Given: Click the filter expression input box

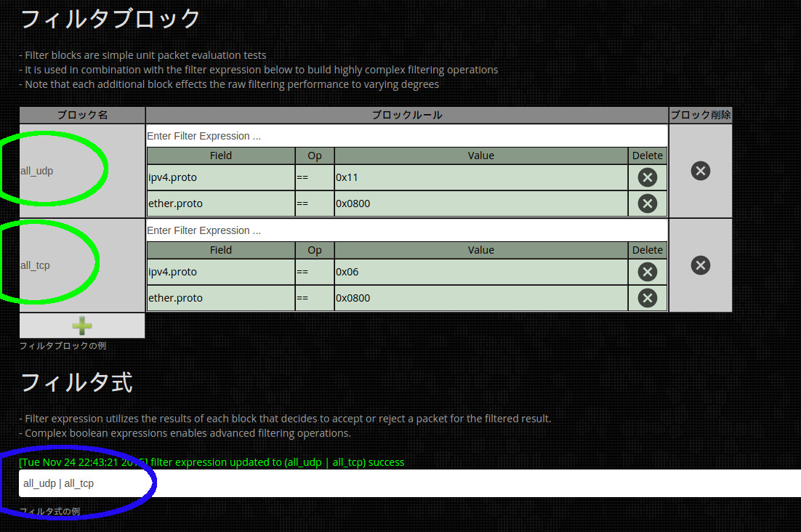Looking at the screenshot, I should 407,483.
